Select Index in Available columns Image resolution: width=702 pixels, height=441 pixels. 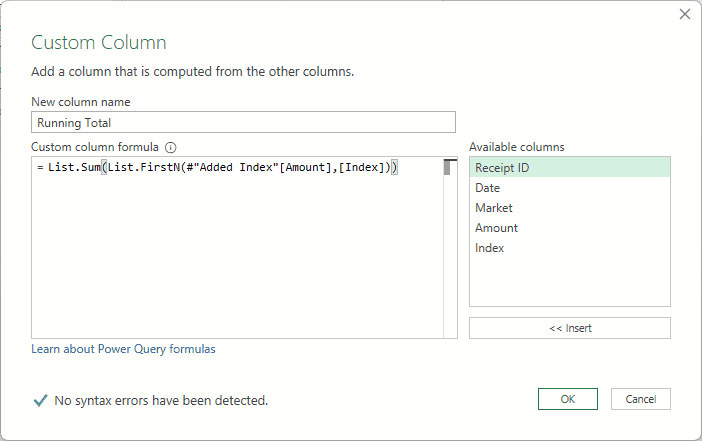coord(569,248)
